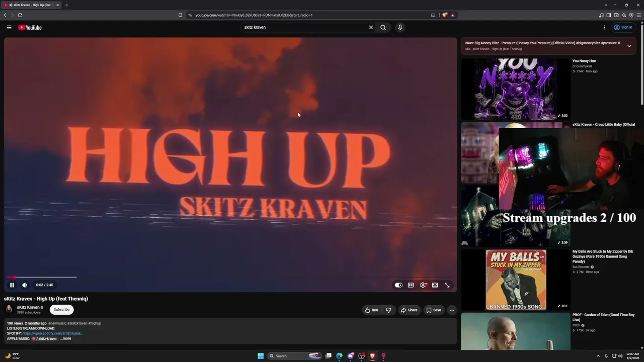Viewport: 644px width, 362px height.
Task: Go to the YouTube home logo
Action: coord(30,28)
